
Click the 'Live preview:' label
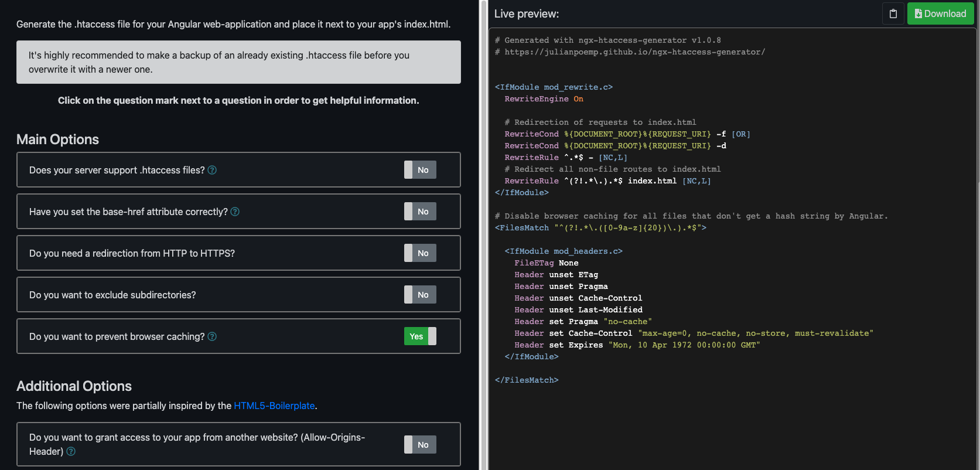(527, 13)
